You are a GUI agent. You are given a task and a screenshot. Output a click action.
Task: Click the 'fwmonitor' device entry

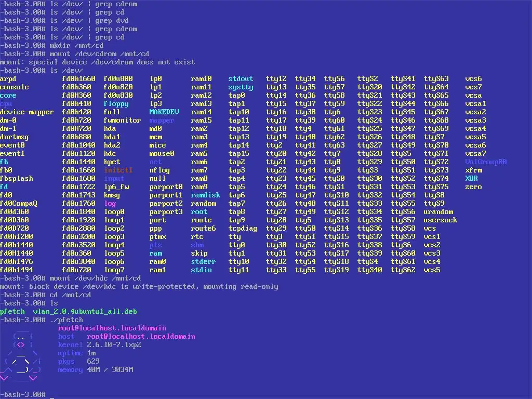click(x=122, y=120)
